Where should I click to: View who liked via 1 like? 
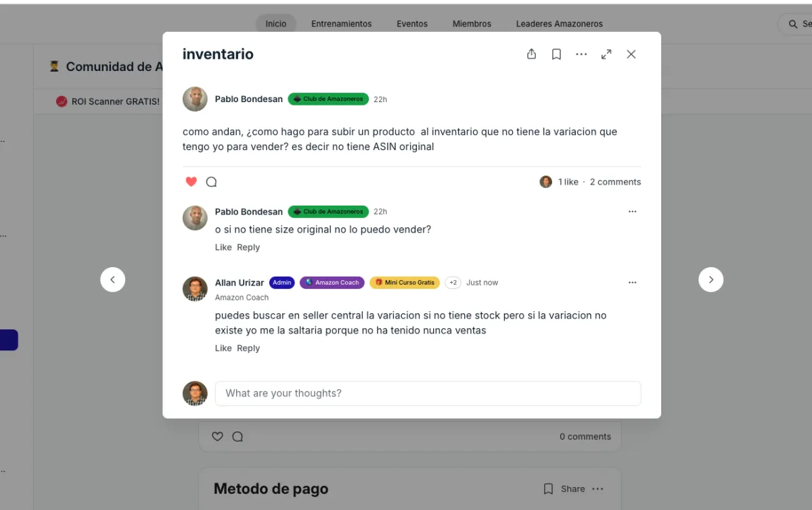[568, 182]
